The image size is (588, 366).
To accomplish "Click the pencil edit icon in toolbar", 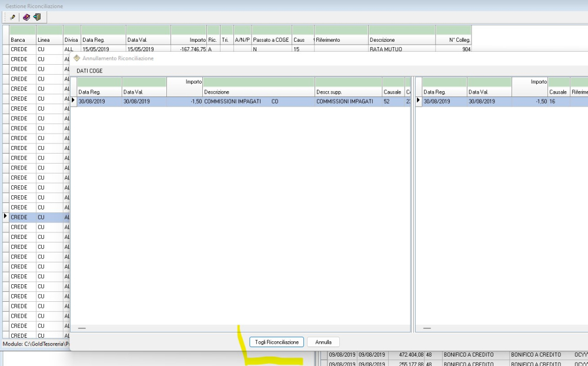I will [12, 17].
